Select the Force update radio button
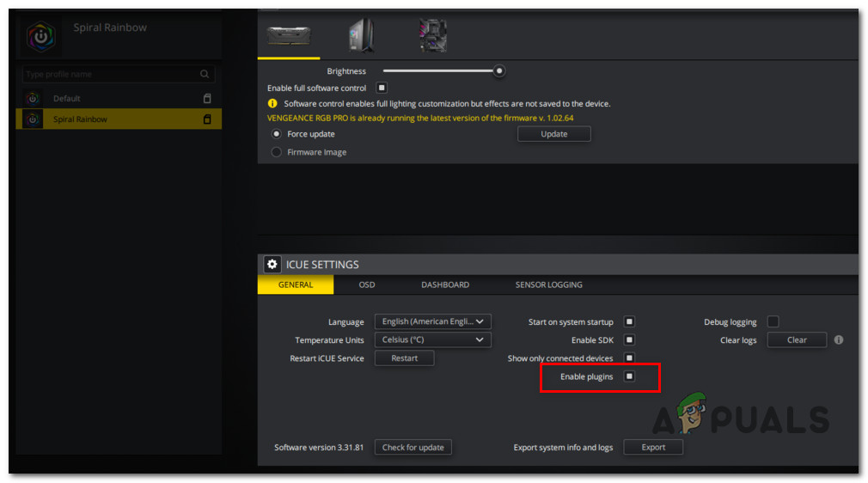Screen dimensions: 868x483 click(x=276, y=134)
